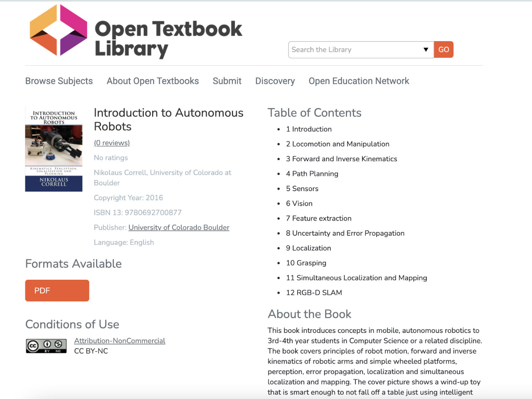
Task: Open Browse Subjects menu
Action: point(59,81)
